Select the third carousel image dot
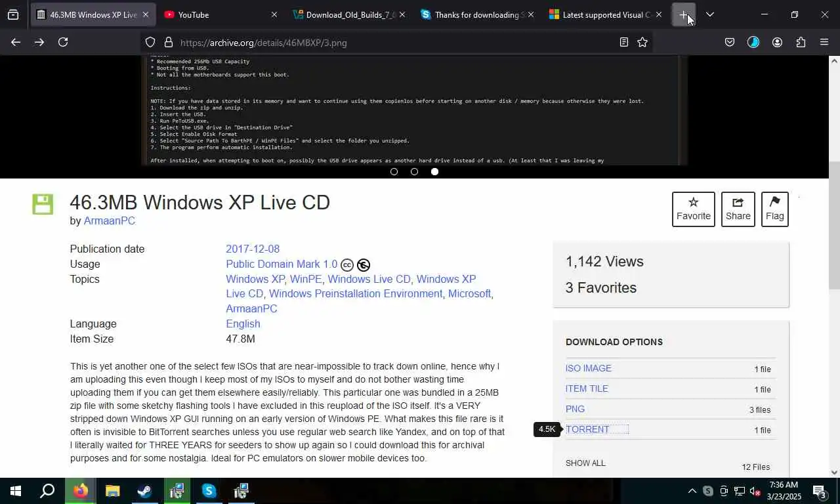This screenshot has width=840, height=504. coord(434,171)
